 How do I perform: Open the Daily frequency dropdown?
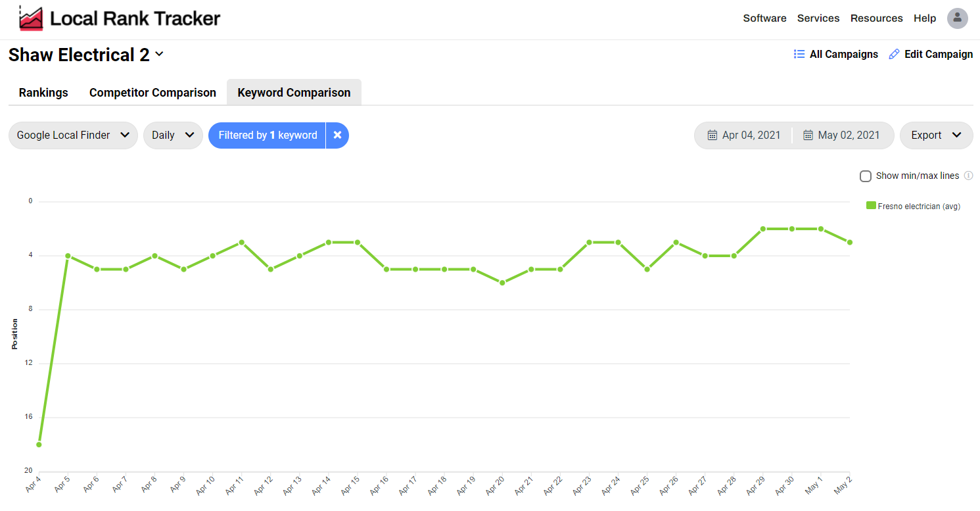click(x=173, y=135)
